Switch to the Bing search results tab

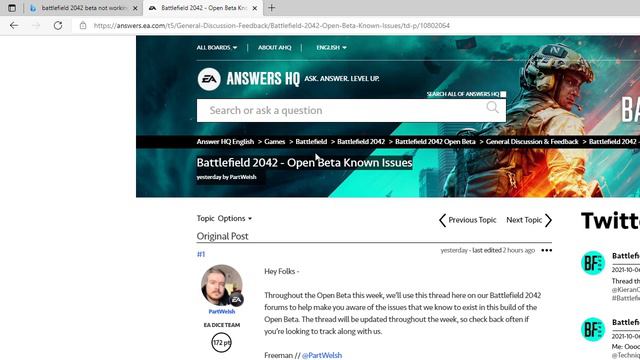tap(83, 8)
